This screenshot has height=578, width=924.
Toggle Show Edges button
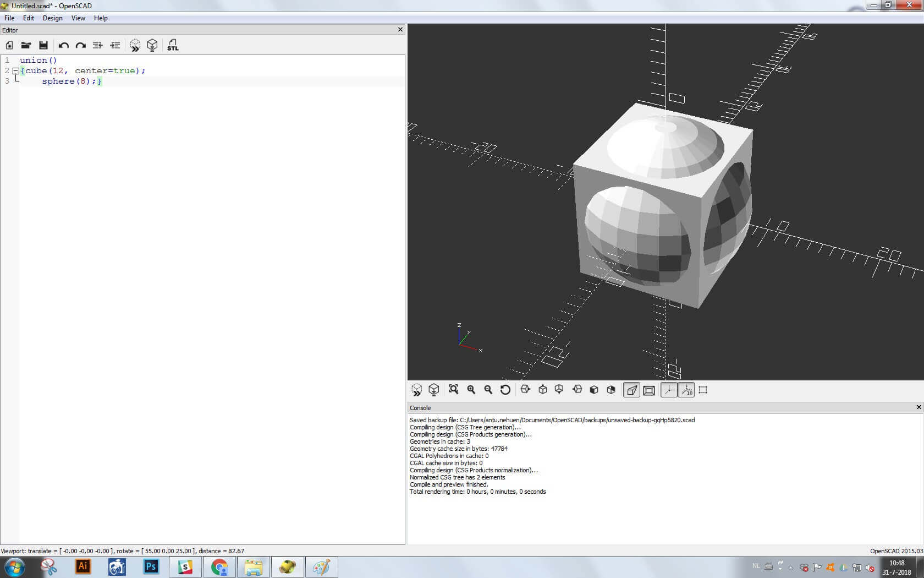click(x=703, y=390)
